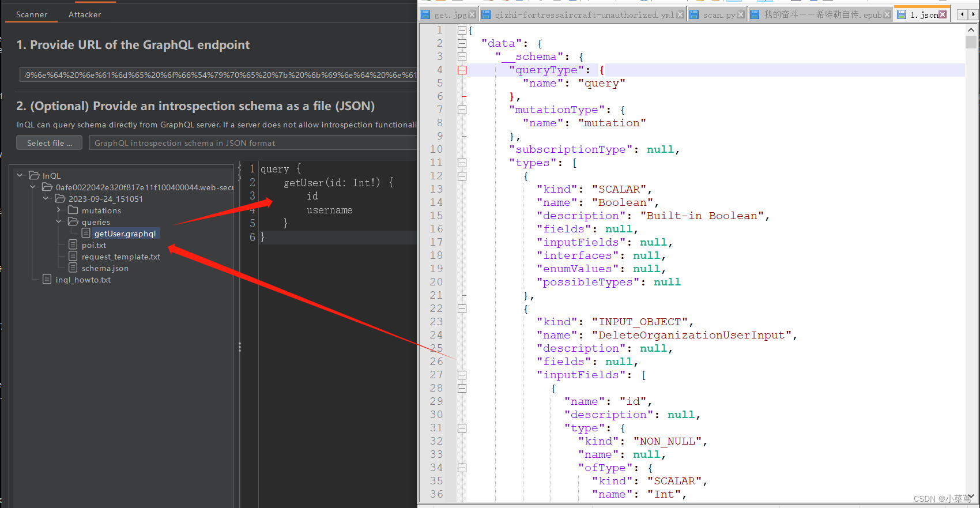Click the three-dot splitter handle between panels
The height and width of the screenshot is (508, 980).
[x=240, y=347]
